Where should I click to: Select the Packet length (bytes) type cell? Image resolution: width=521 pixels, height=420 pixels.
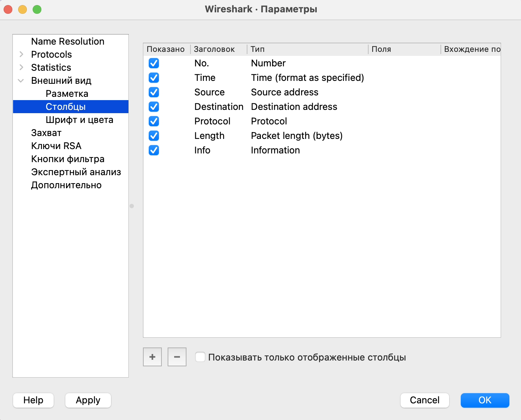click(296, 136)
